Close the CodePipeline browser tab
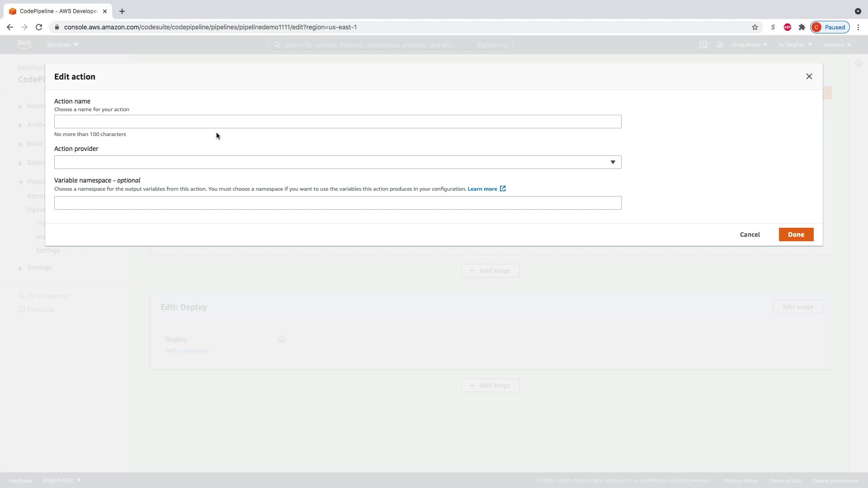Screen dimensions: 868x488 (x=105, y=11)
